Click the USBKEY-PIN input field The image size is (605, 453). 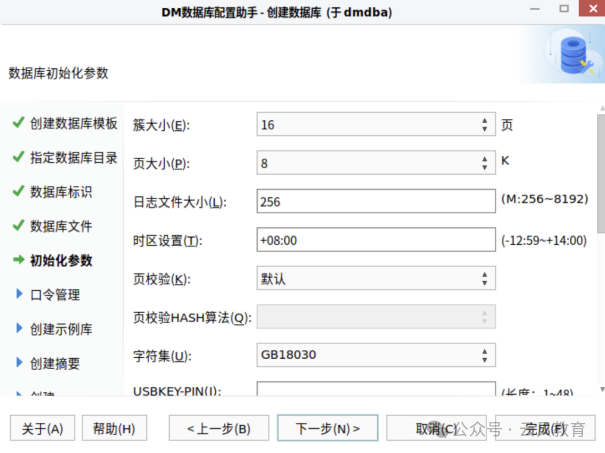(376, 388)
